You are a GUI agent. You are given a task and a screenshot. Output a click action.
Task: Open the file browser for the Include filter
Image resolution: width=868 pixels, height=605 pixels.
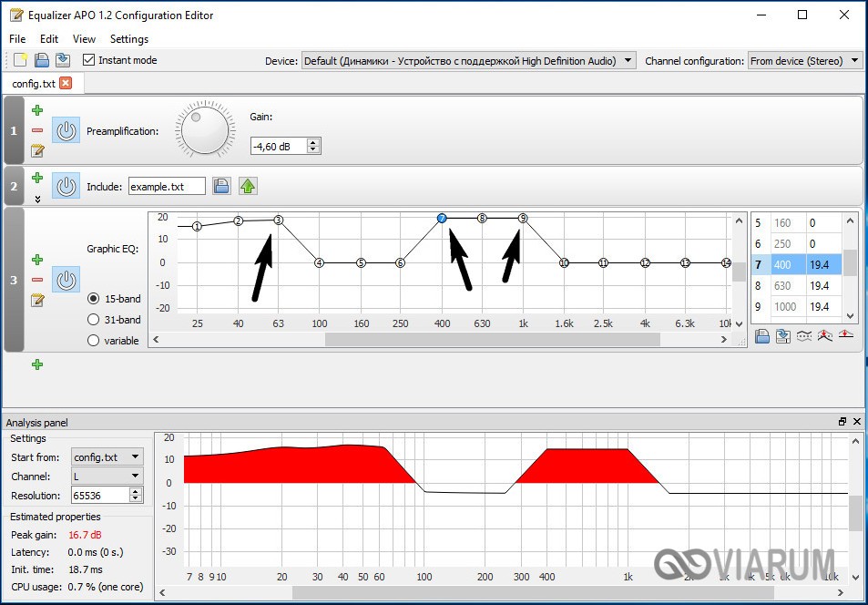pos(221,187)
